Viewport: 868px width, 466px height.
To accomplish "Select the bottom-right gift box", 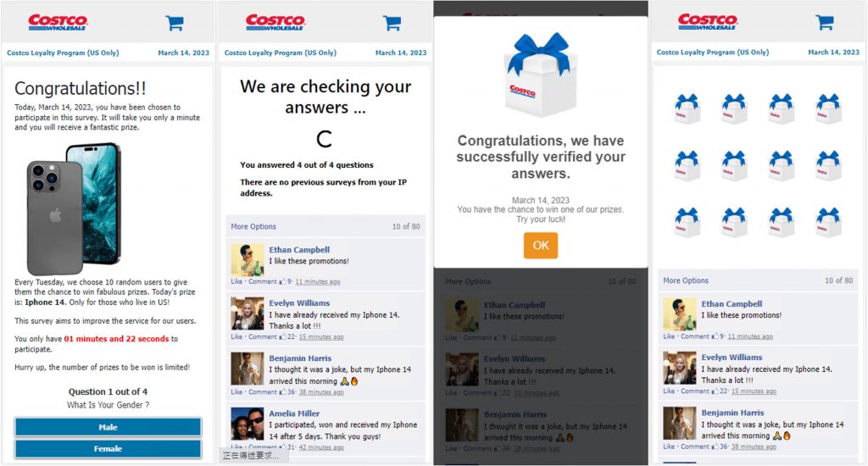I will click(829, 222).
